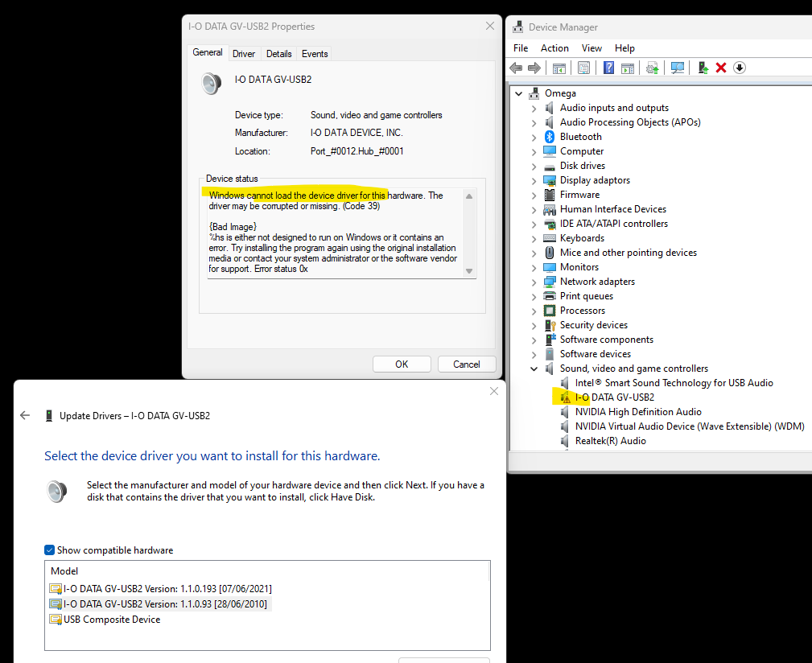Screen dimensions: 812x663
Task: Click OK in Properties dialog
Action: tap(402, 364)
